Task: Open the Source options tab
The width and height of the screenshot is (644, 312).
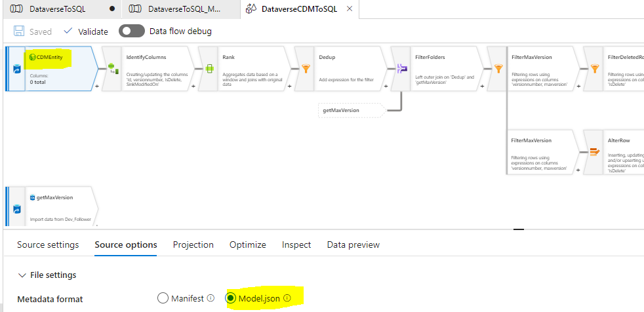Action: click(x=126, y=245)
